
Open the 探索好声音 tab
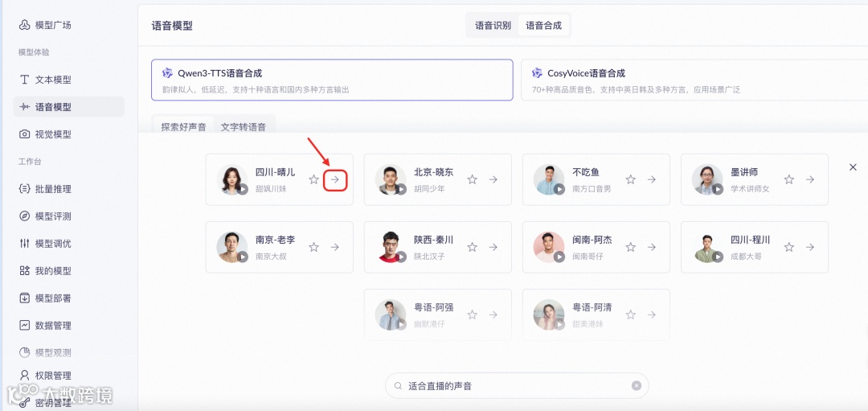tap(184, 127)
